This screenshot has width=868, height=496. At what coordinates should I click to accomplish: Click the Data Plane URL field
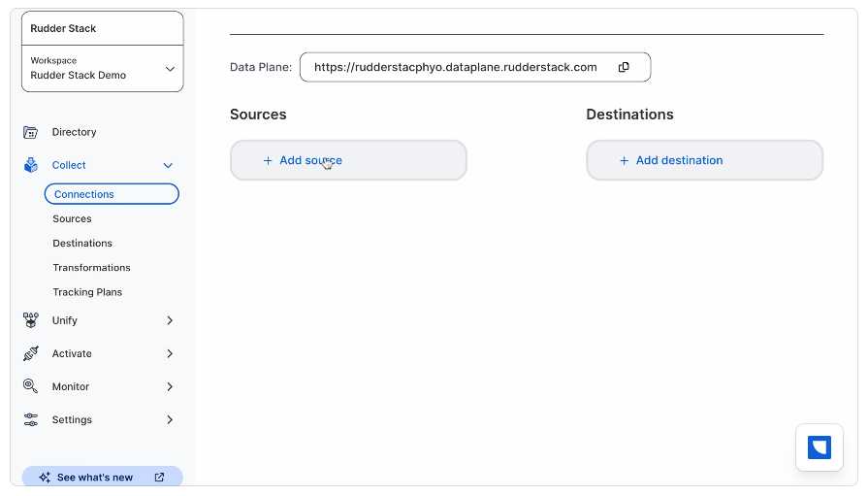(475, 67)
